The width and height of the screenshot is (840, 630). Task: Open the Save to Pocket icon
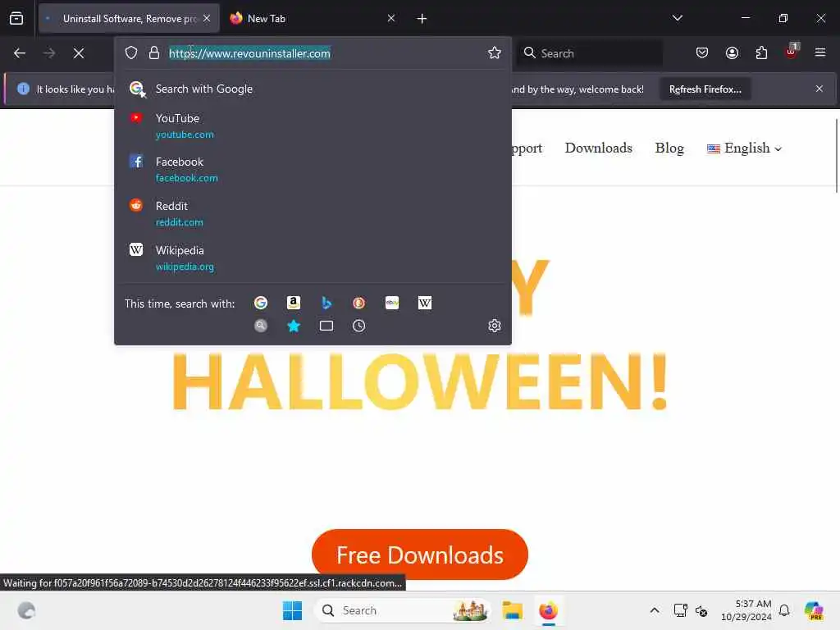point(702,52)
